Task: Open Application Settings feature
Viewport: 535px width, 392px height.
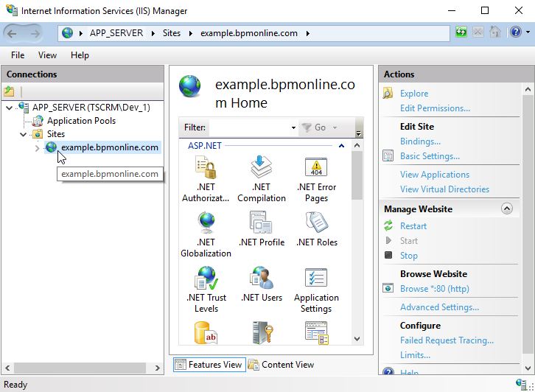Action: pyautogui.click(x=316, y=290)
